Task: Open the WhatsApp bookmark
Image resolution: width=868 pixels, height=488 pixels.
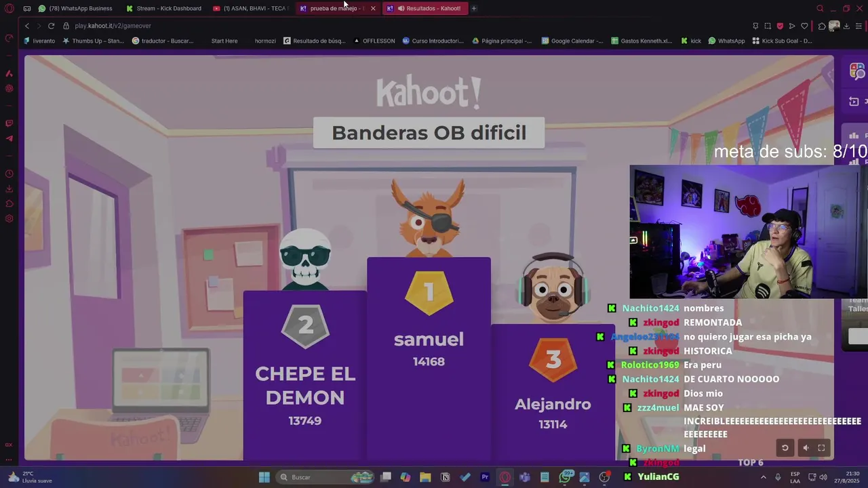Action: (726, 41)
